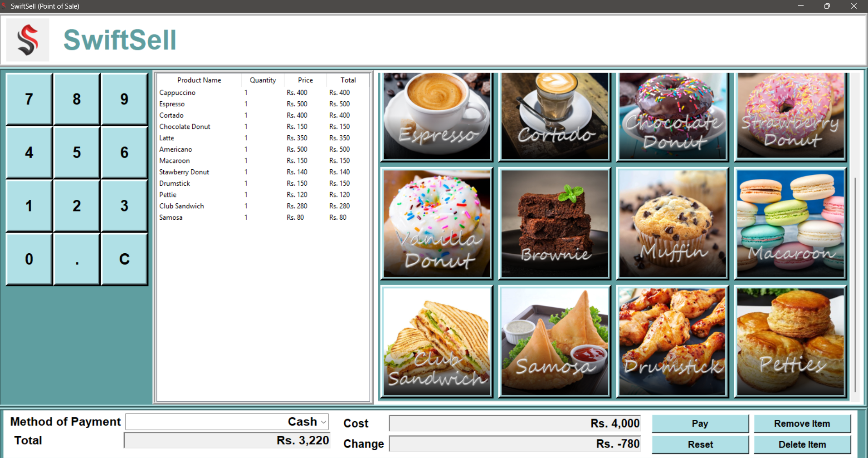Tap keypad number 6
The height and width of the screenshot is (458, 868).
tap(124, 153)
